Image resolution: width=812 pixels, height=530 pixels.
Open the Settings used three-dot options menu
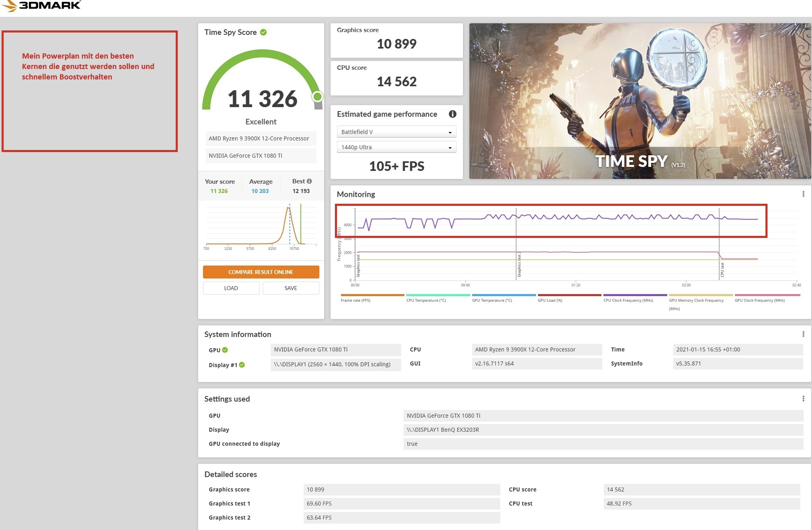[x=804, y=399]
